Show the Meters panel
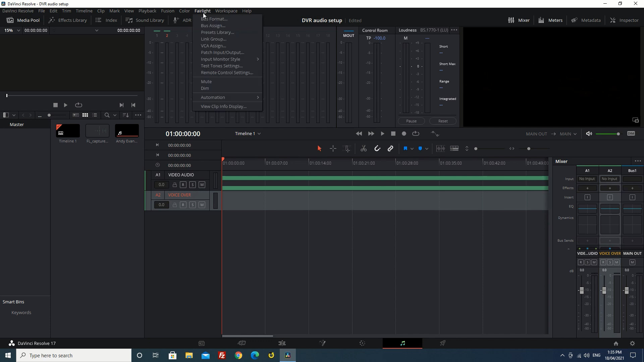This screenshot has width=644, height=362. click(550, 20)
